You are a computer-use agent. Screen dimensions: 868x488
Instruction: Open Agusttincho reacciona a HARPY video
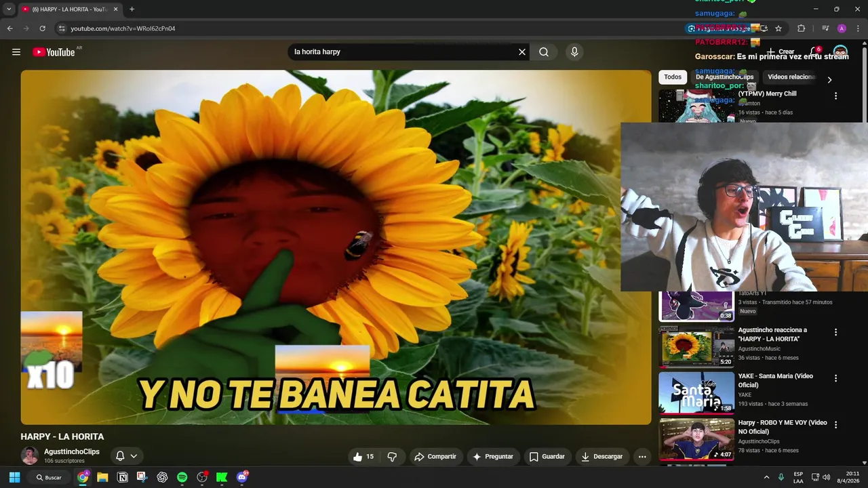point(772,334)
